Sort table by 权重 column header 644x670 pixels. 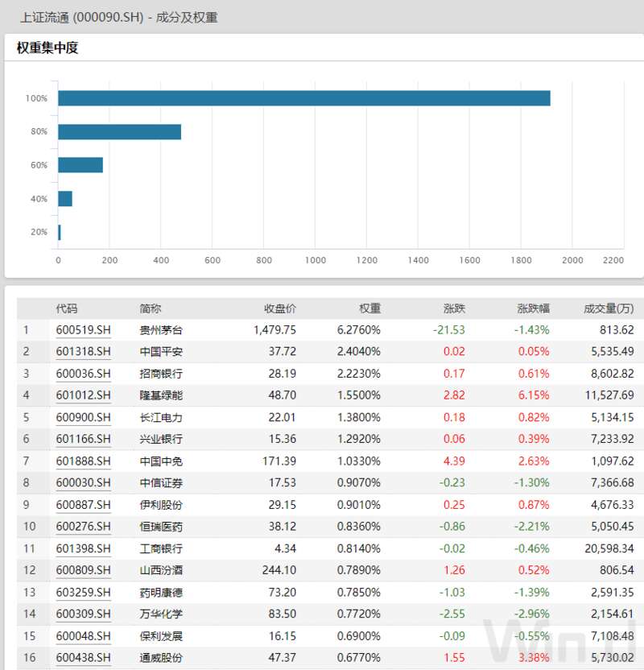click(369, 308)
